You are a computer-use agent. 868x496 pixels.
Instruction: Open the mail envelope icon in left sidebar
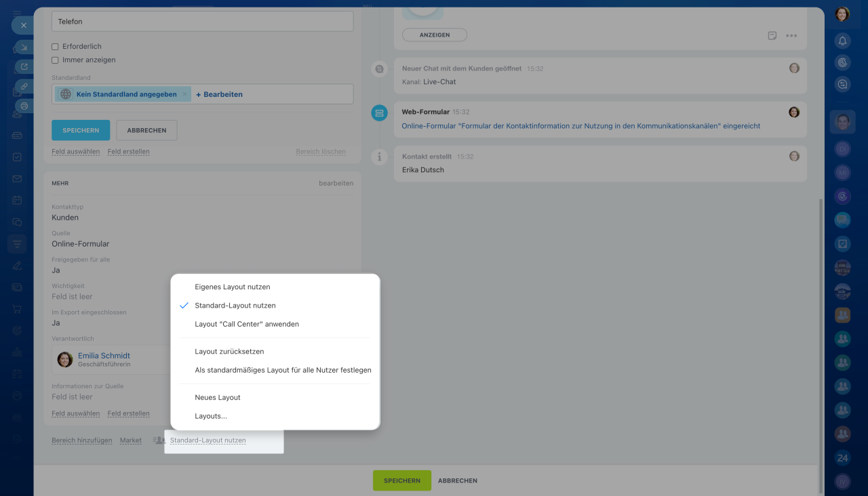click(17, 179)
